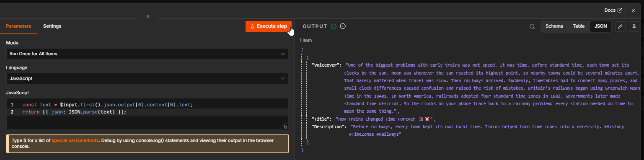The image size is (644, 160).
Task: Click code line 2 with return JSON.parse
Action: pos(74,112)
